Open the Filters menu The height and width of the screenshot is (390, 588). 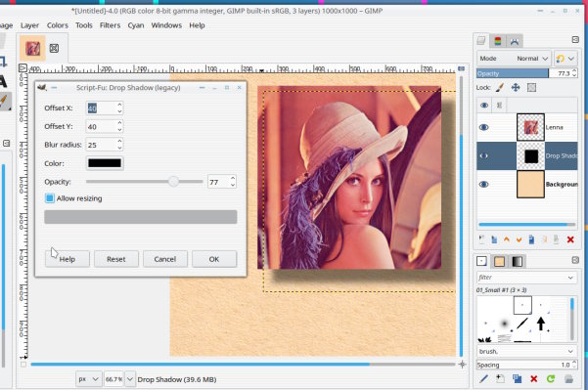[110, 25]
